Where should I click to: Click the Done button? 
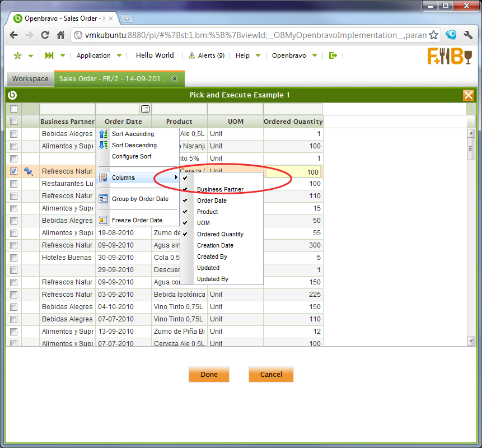(x=209, y=375)
